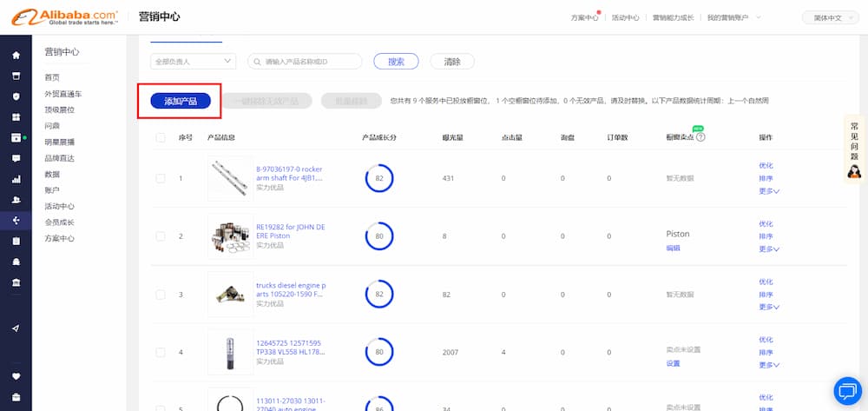This screenshot has height=411, width=868.
Task: Click the growth score ring showing 80 in row 2
Action: (379, 236)
